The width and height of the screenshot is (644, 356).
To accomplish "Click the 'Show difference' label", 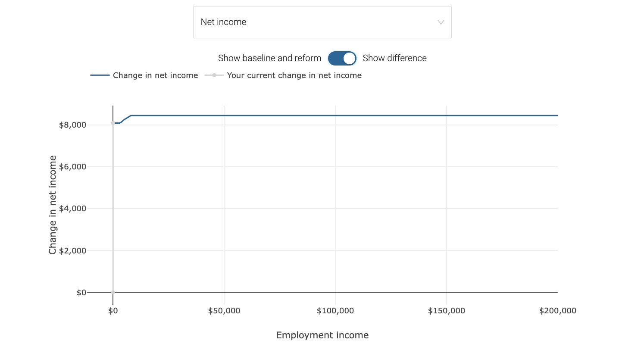I will click(394, 58).
